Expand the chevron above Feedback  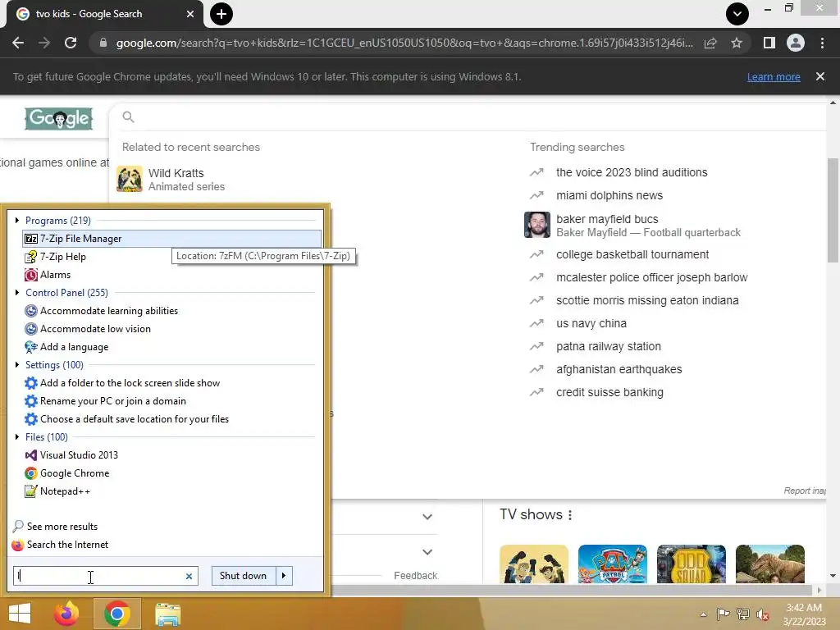[x=427, y=552]
